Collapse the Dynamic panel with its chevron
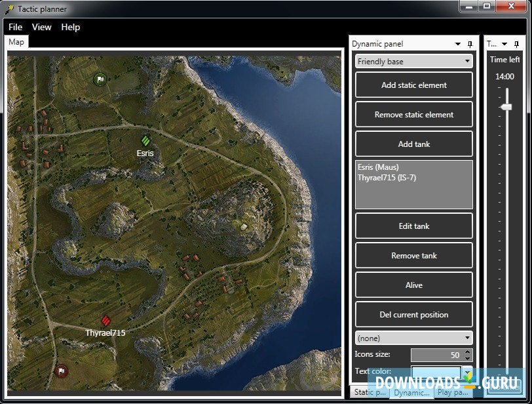532x404 pixels. pyautogui.click(x=458, y=43)
